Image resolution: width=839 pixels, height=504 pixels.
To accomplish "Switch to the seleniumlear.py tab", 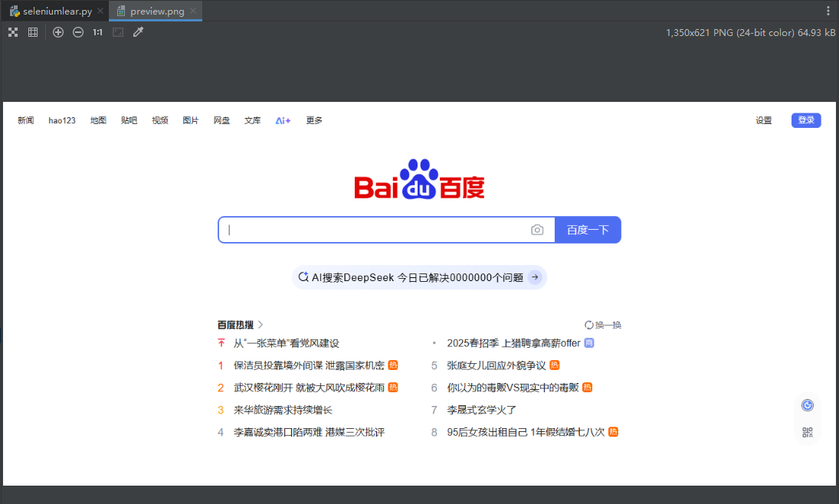I will (x=57, y=11).
